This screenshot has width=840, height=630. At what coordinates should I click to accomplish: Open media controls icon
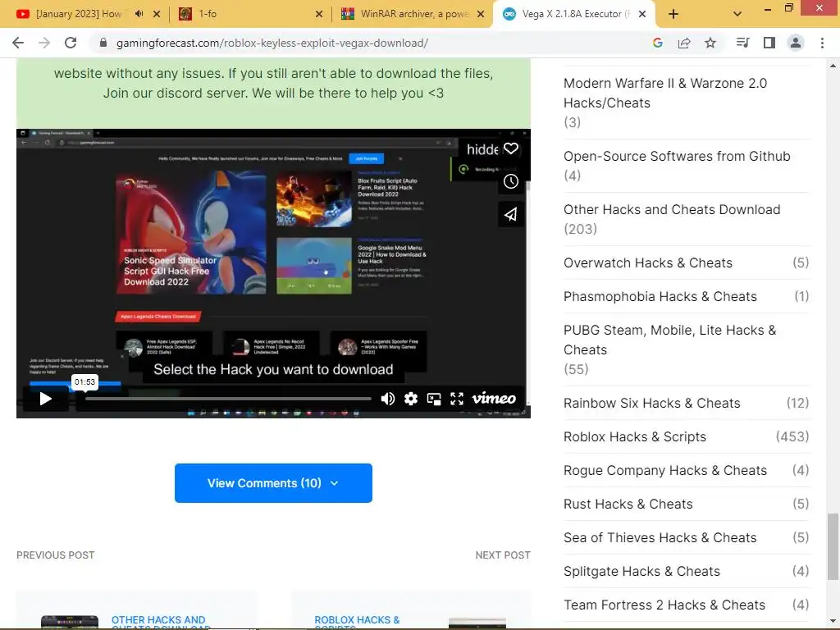(x=742, y=43)
